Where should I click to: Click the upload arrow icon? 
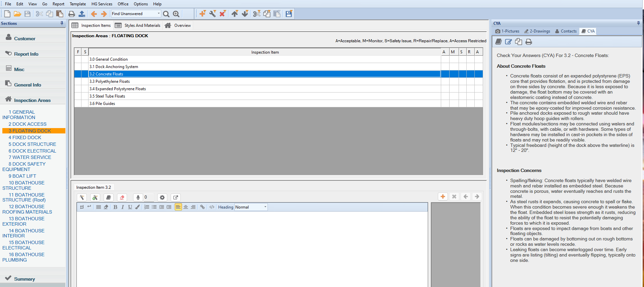pos(82,14)
